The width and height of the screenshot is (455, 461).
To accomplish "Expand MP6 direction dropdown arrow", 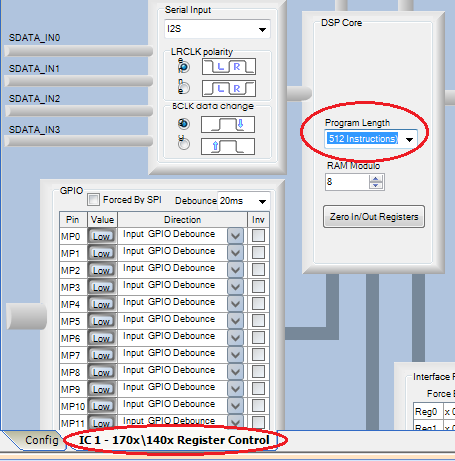I will (x=235, y=338).
